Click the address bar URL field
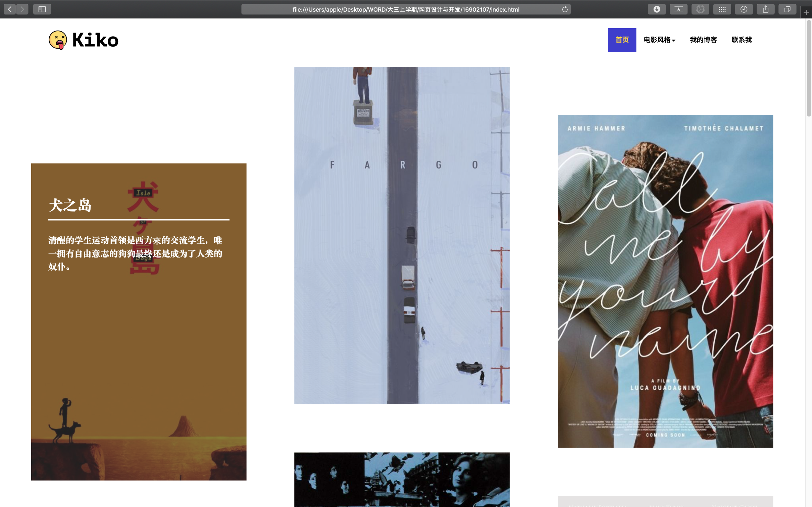812x507 pixels. (x=405, y=9)
